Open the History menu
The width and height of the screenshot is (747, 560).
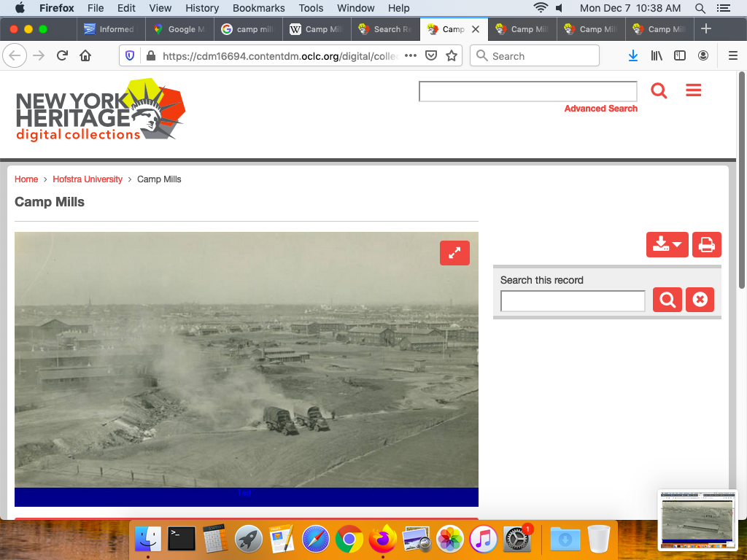point(202,8)
